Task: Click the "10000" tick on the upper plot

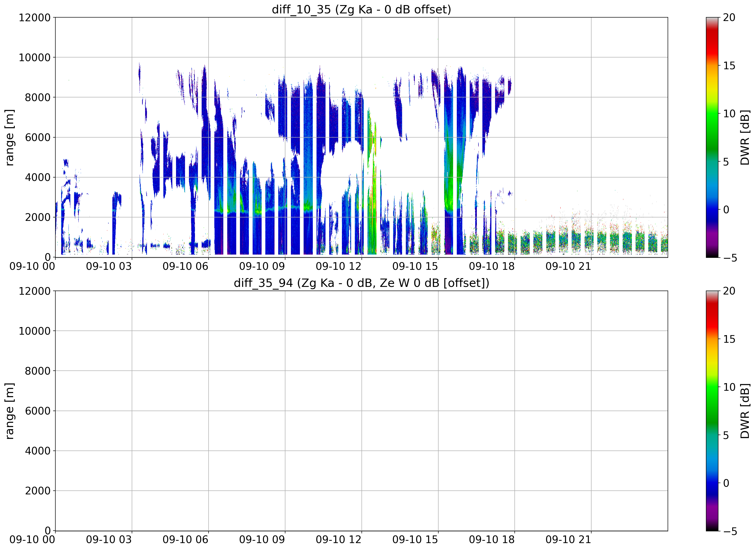Action: [35, 57]
